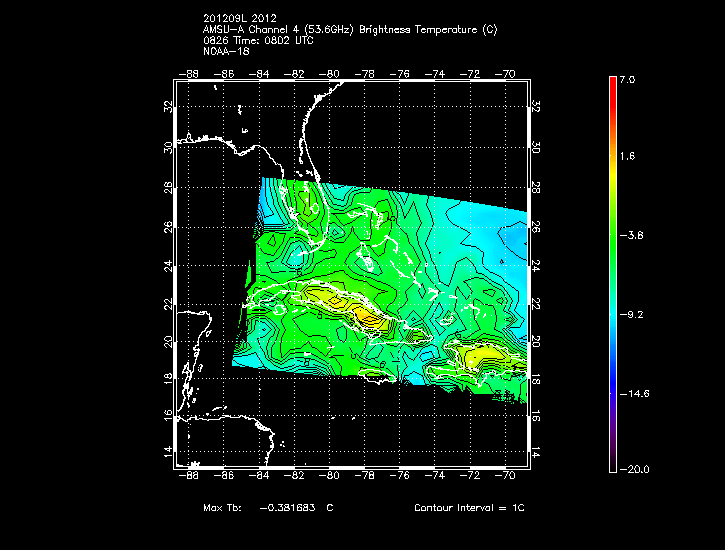The height and width of the screenshot is (550, 725).
Task: Click the '-80' label on the bottom longitude axis
Action: [329, 476]
